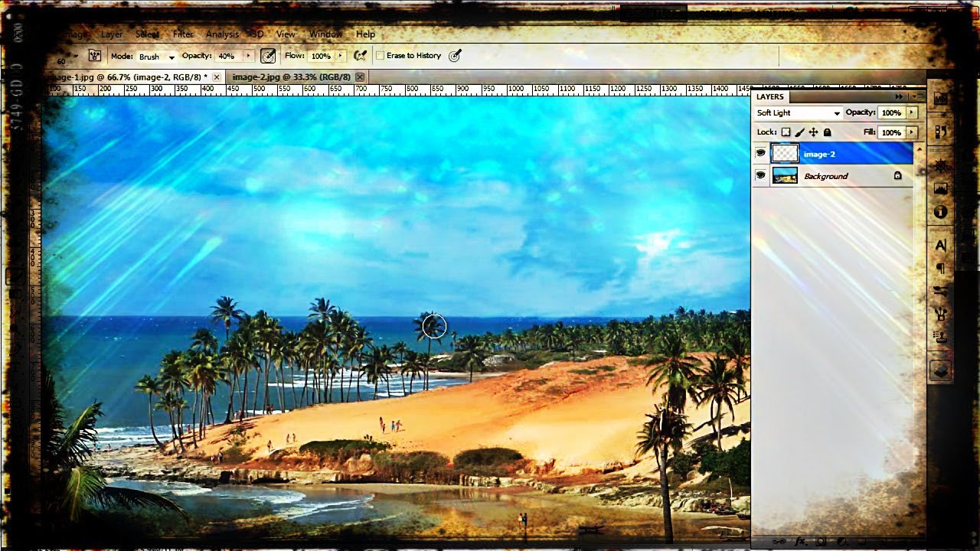The image size is (980, 551).
Task: Open the Filter menu
Action: point(183,34)
